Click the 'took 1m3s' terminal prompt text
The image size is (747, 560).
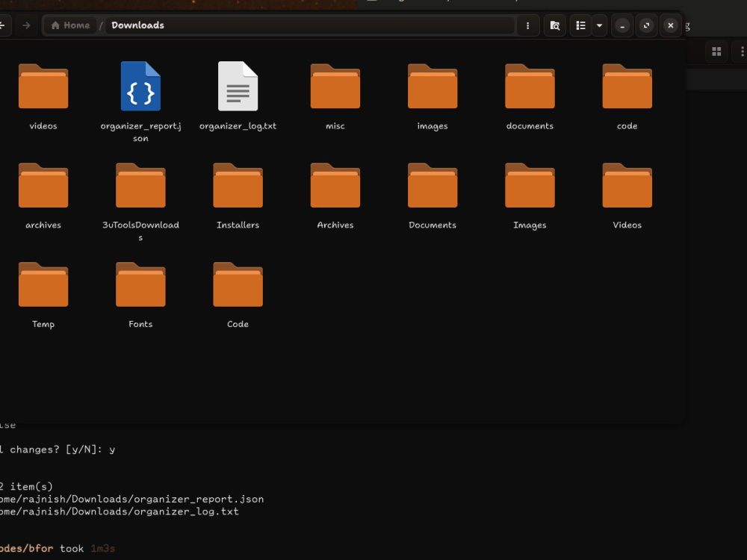87,549
